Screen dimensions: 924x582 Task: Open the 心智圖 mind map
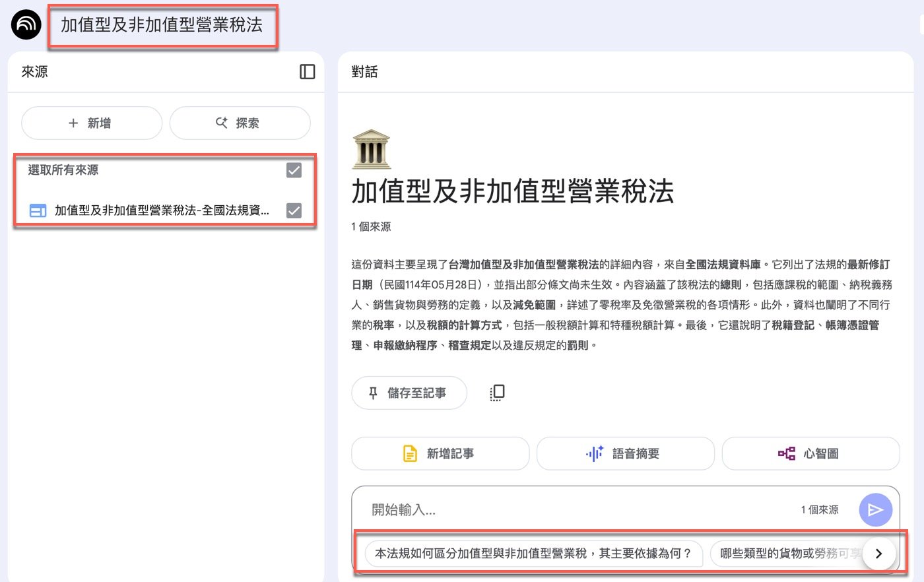tap(811, 453)
